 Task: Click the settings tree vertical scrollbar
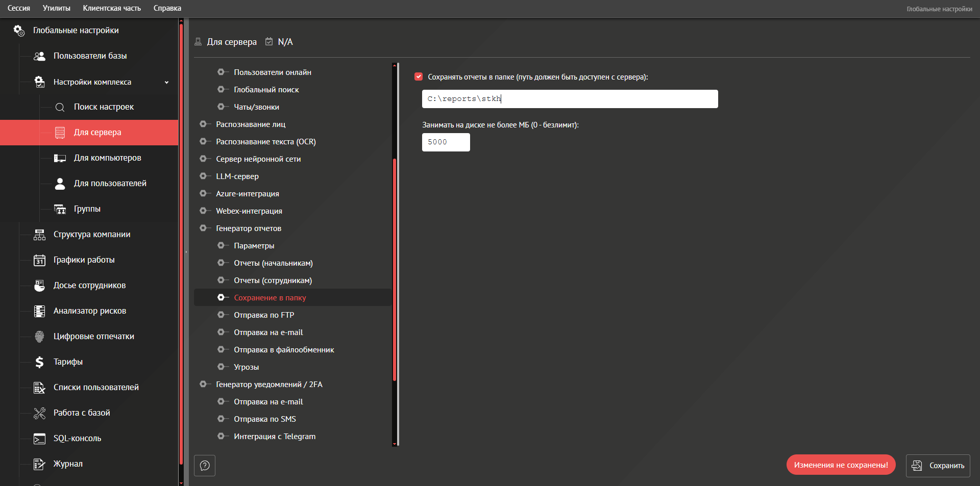pos(395,269)
